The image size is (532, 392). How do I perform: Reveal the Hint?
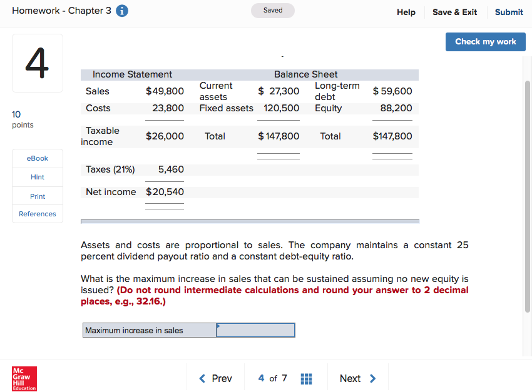click(37, 177)
